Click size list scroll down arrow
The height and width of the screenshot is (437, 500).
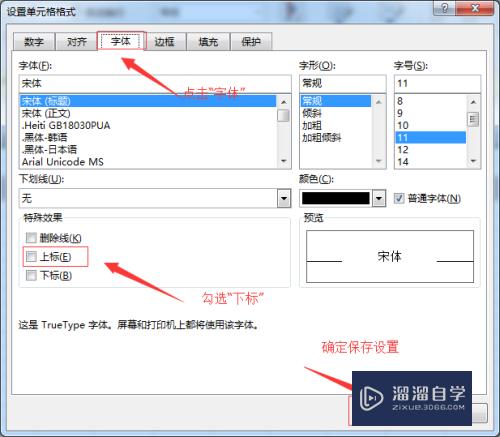coord(473,161)
